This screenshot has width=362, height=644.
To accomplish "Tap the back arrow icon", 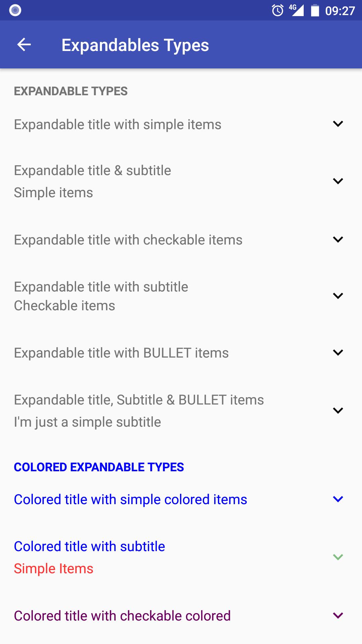I will pyautogui.click(x=24, y=45).
